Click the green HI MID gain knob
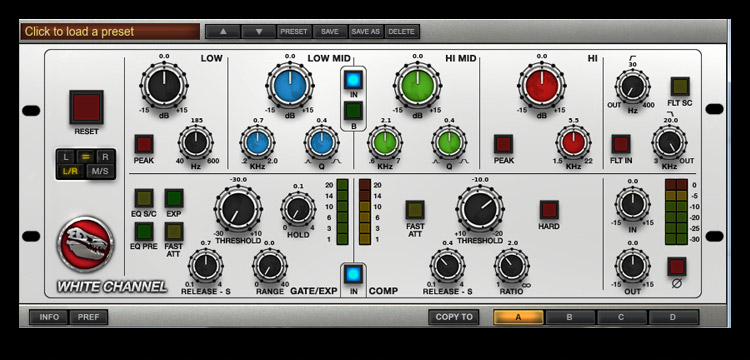The height and width of the screenshot is (360, 750). pyautogui.click(x=418, y=87)
